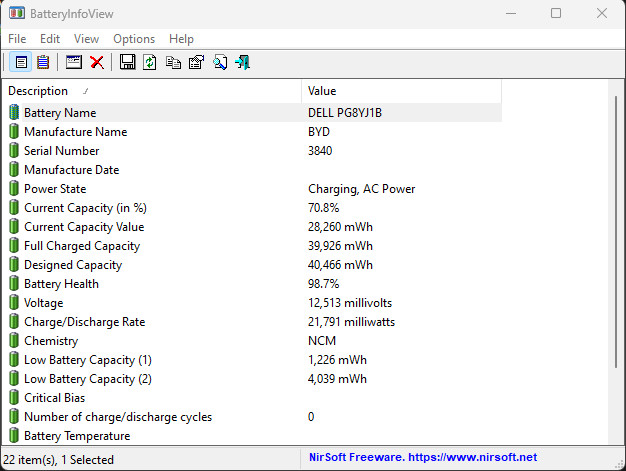Sort by the Description column header

point(152,91)
